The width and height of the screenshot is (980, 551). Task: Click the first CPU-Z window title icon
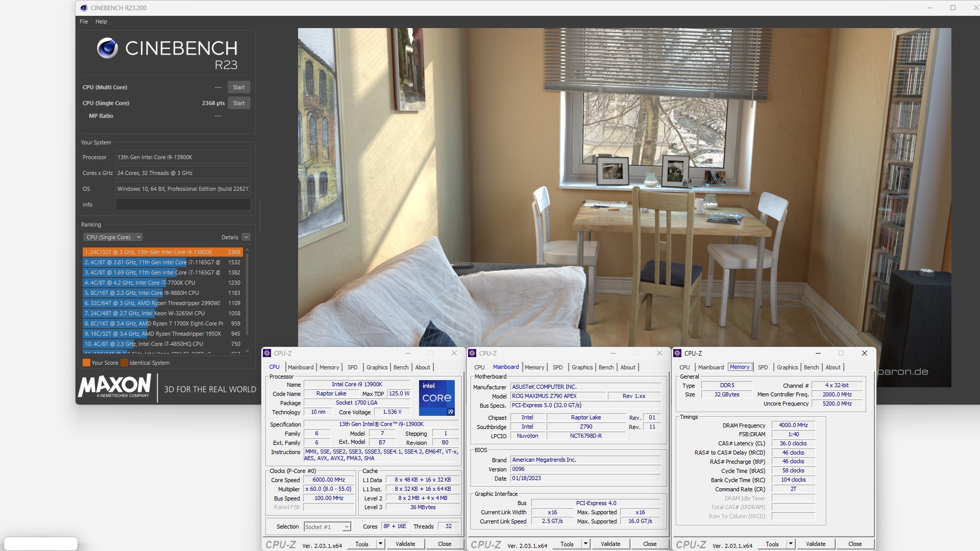point(267,353)
